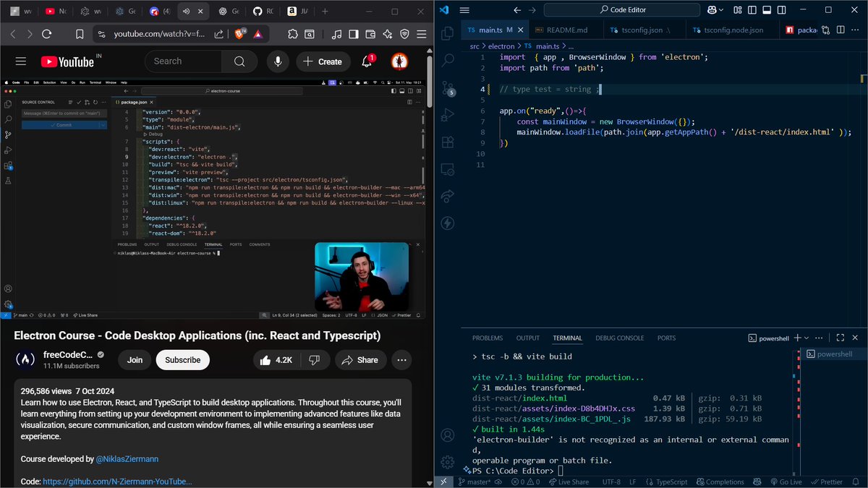This screenshot has width=868, height=488.
Task: Change LF end of line sequence
Action: point(633,482)
